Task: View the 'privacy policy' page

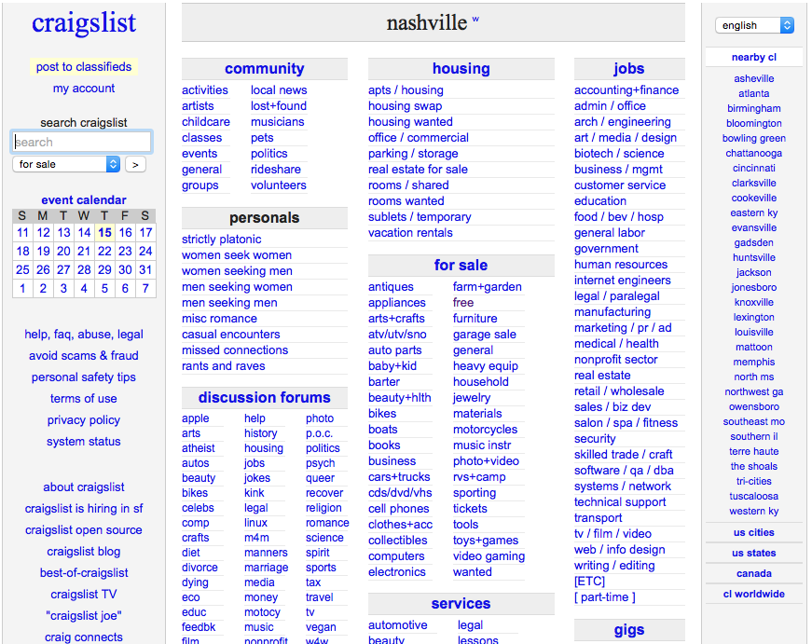Action: 84,419
